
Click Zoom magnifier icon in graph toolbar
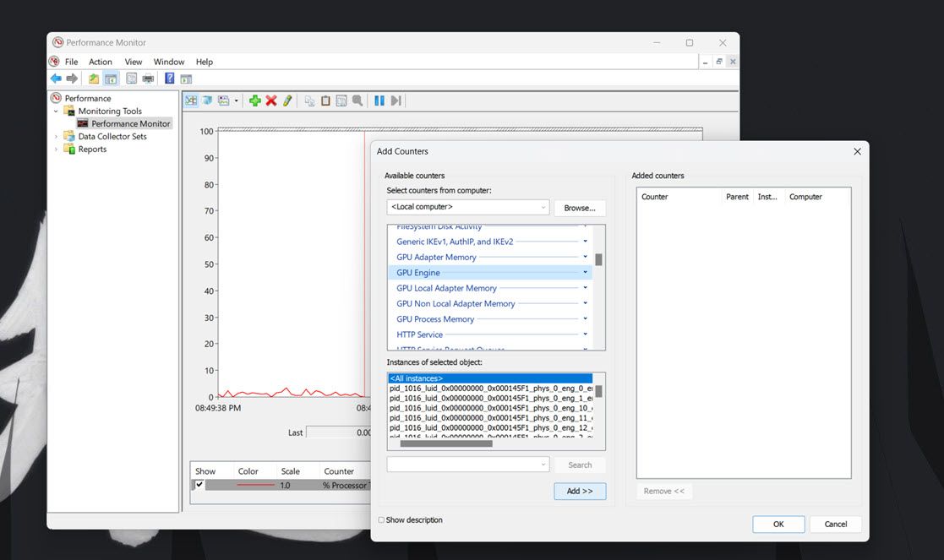click(357, 101)
